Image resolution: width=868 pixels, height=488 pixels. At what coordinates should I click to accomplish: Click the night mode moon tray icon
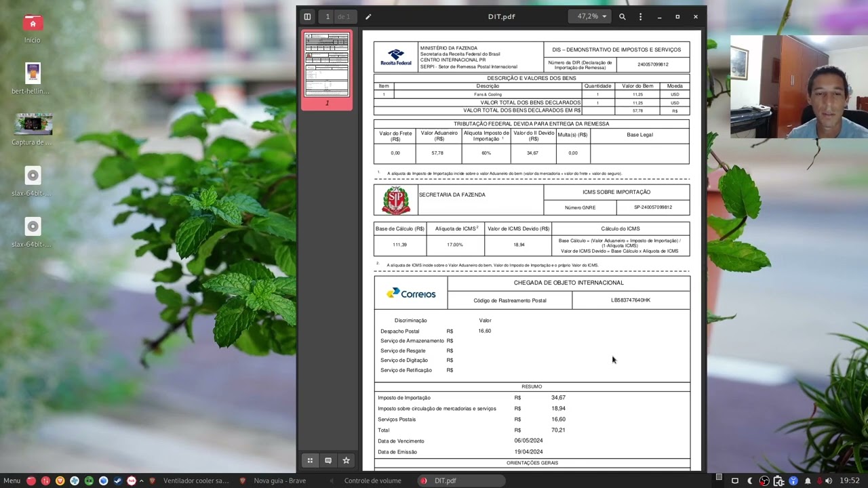click(x=750, y=481)
